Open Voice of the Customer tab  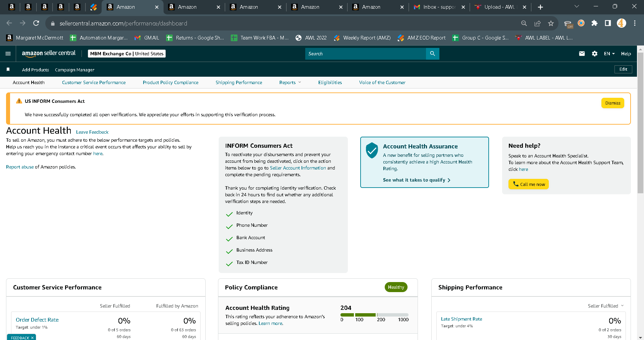382,82
